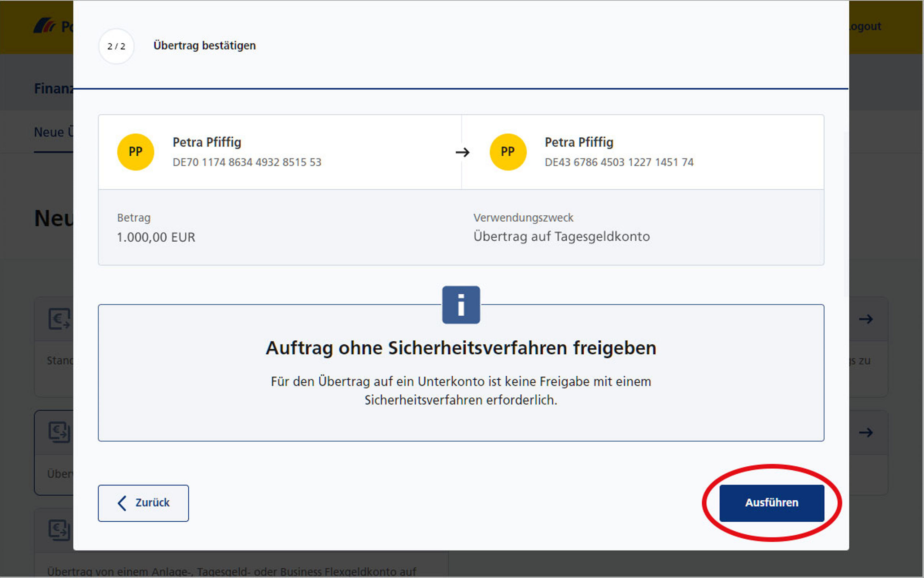Image resolution: width=924 pixels, height=578 pixels.
Task: Click the Übertrag auf Tagesgeldkonto purpose text
Action: pos(562,237)
